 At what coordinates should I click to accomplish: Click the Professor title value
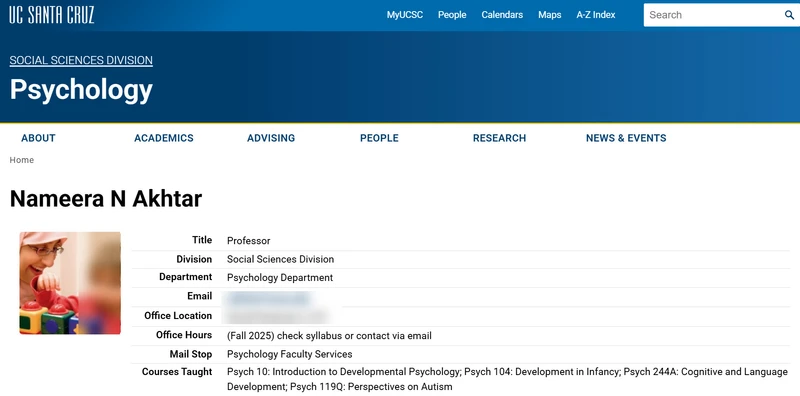tap(248, 240)
